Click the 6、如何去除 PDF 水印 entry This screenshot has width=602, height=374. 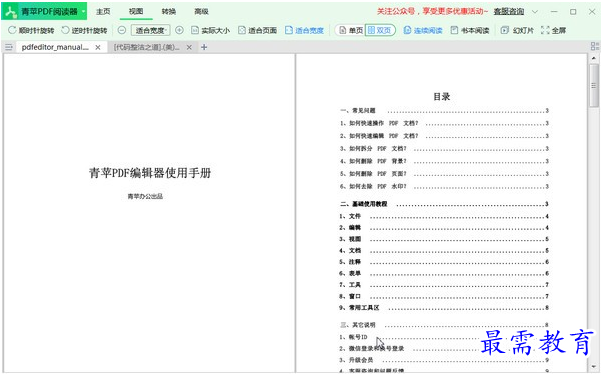pos(444,187)
